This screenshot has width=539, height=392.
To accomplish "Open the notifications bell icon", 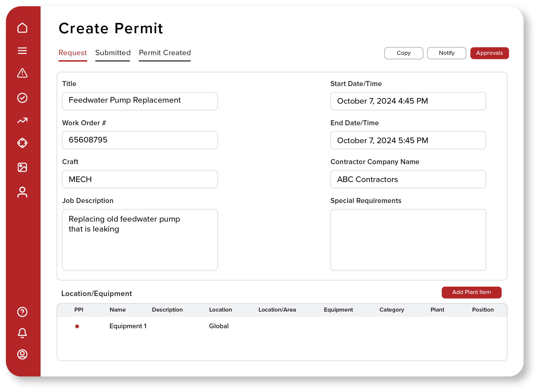I will 22,333.
